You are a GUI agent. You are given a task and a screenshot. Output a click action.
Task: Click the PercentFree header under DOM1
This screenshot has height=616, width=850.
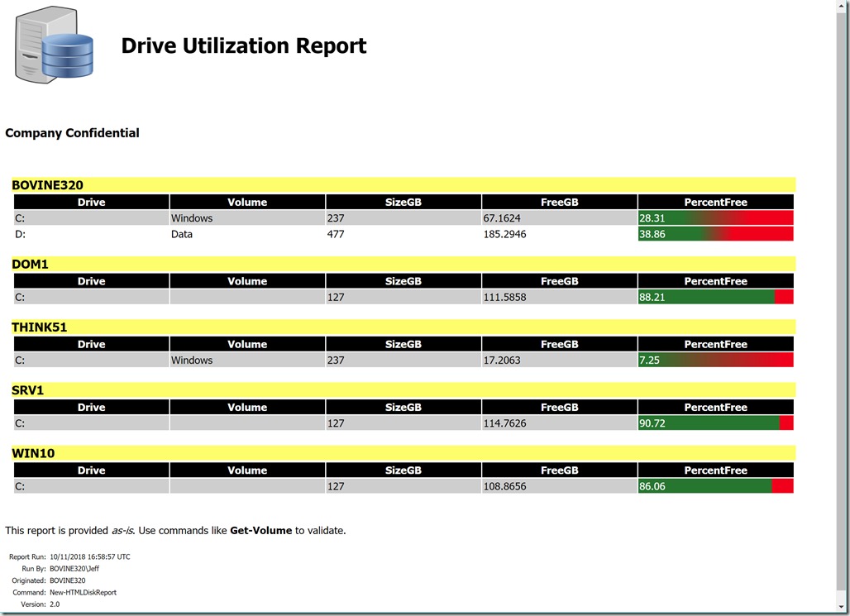(x=715, y=281)
